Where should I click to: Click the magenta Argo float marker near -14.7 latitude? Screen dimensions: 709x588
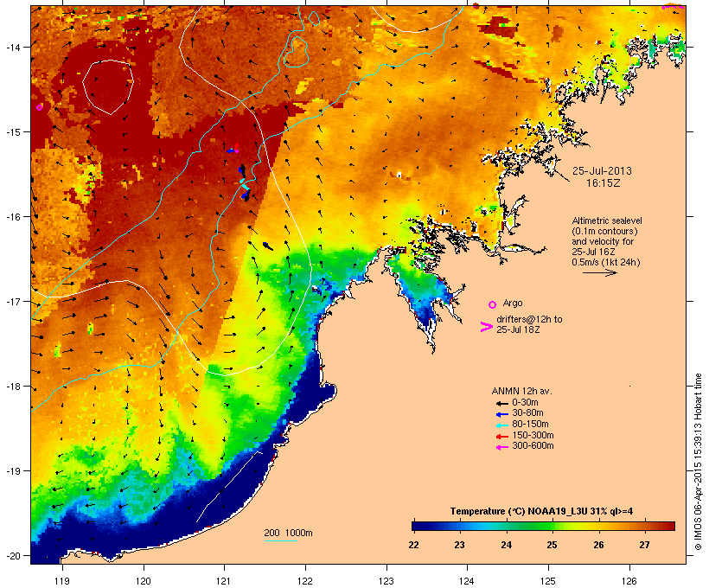pyautogui.click(x=39, y=107)
